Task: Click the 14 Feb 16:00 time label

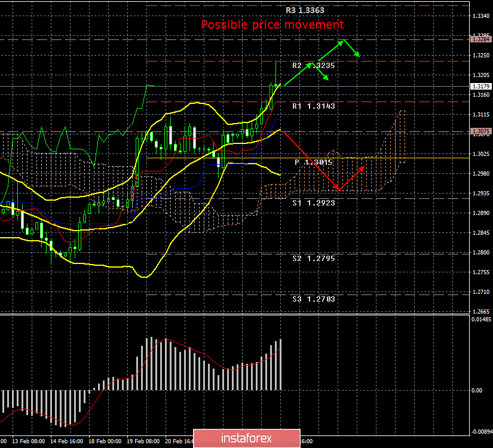Action: pos(67,441)
